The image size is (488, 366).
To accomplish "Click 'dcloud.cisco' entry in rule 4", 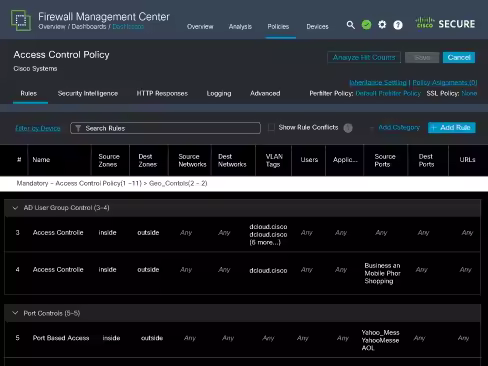I will [268, 271].
